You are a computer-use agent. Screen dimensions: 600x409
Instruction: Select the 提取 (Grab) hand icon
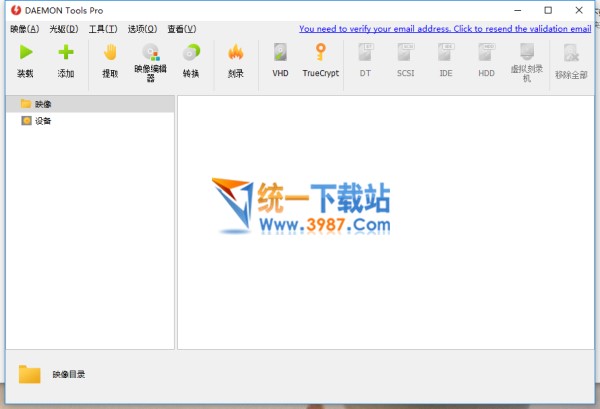click(x=110, y=53)
